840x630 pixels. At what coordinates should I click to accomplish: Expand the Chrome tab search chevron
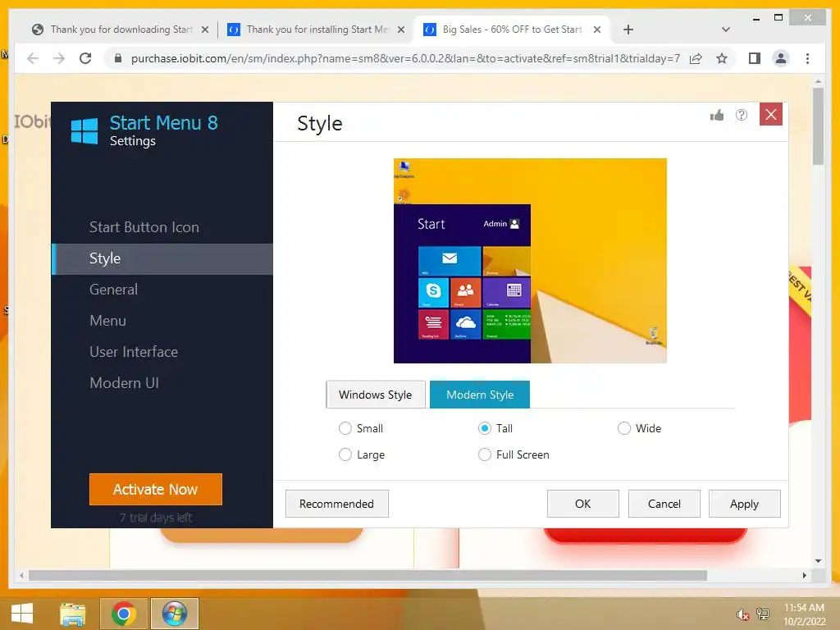click(726, 30)
